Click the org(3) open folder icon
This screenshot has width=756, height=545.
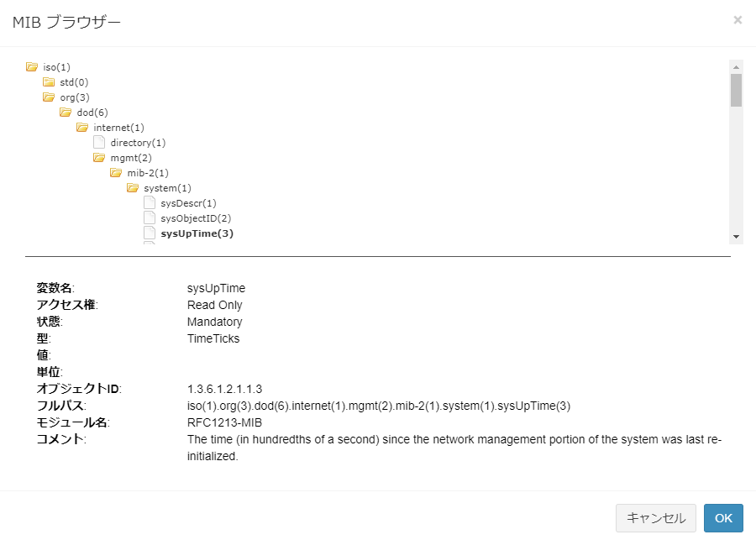(x=49, y=97)
